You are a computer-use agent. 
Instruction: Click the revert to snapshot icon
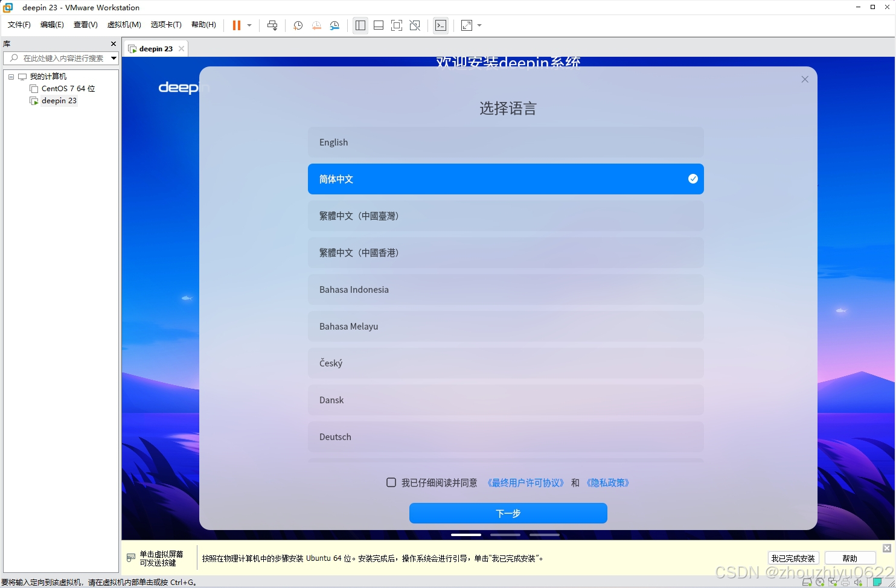[316, 25]
